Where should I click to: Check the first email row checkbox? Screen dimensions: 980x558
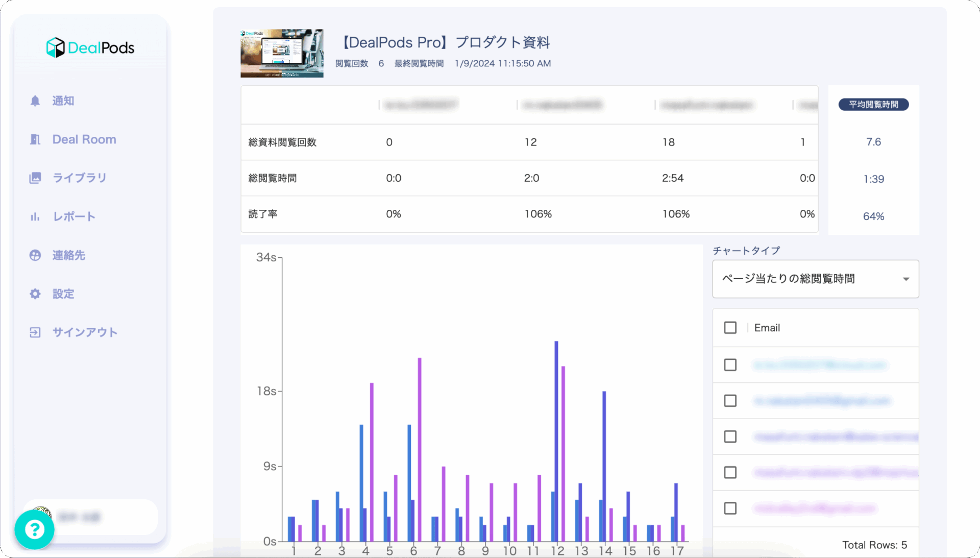coord(730,365)
